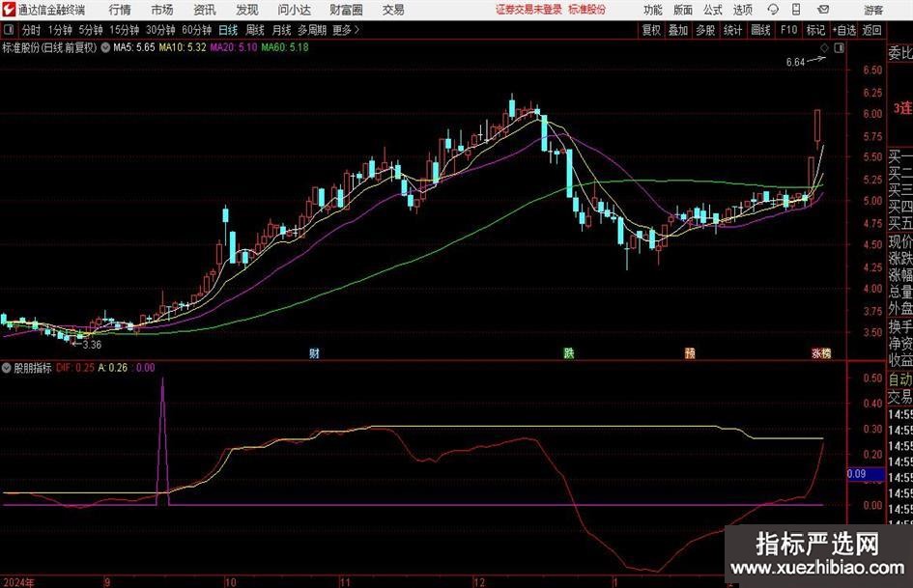
Task: Click the 跌 event marker on chart
Action: [x=569, y=353]
